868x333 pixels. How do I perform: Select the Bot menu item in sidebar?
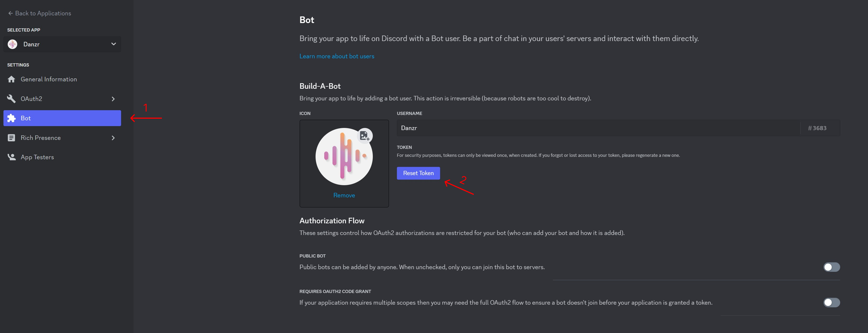point(62,118)
